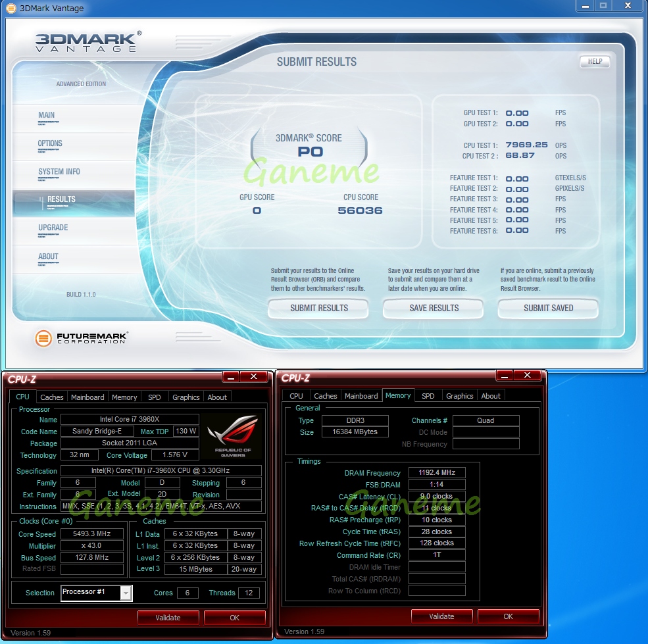Open the Processor #1 selection dropdown
Viewport: 648px width, 644px height.
tap(126, 593)
